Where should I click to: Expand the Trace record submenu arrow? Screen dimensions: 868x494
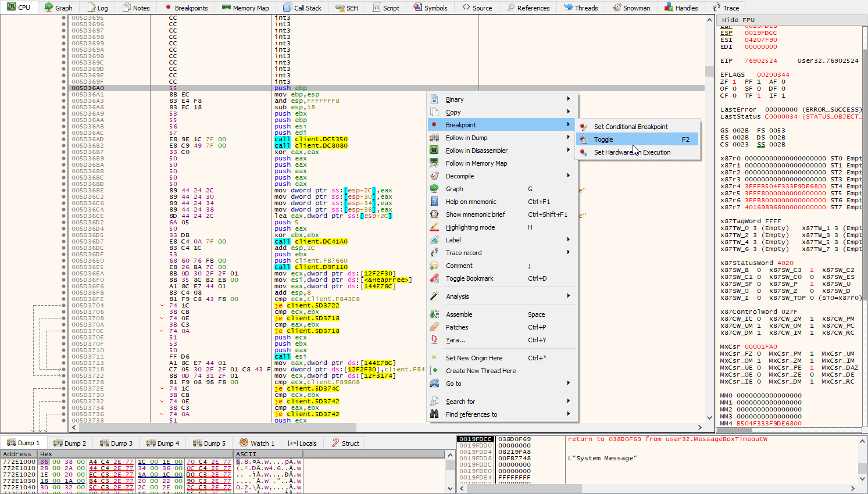click(x=569, y=253)
